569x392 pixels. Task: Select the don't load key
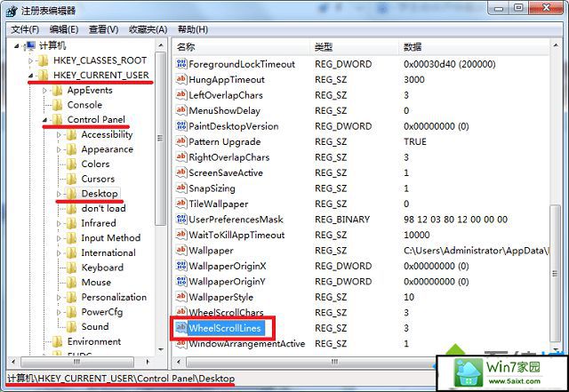(103, 208)
